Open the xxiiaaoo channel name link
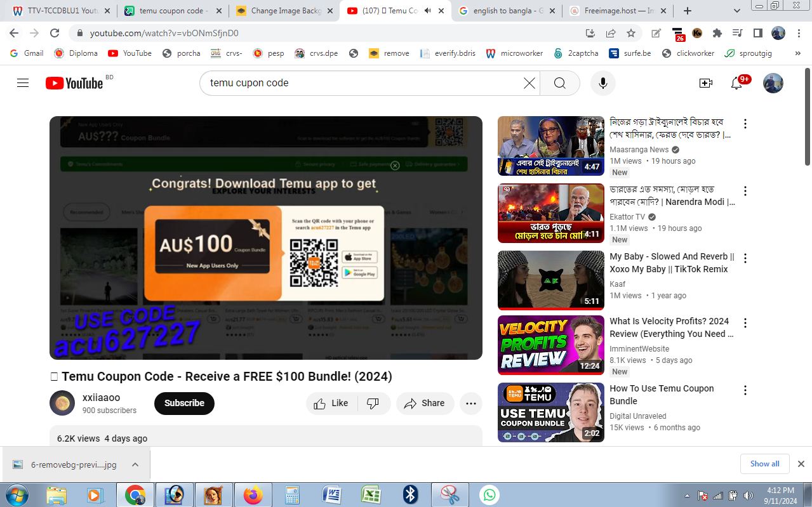This screenshot has width=812, height=507. [x=101, y=398]
